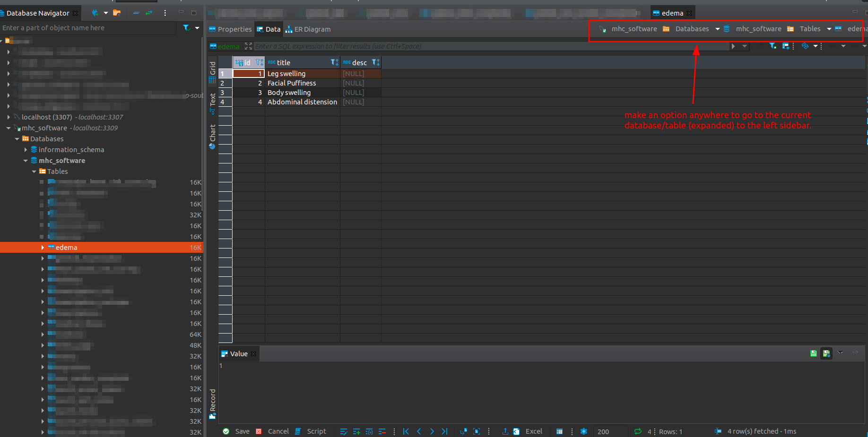868x437 pixels.
Task: Expand the edema table node
Action: pyautogui.click(x=43, y=248)
